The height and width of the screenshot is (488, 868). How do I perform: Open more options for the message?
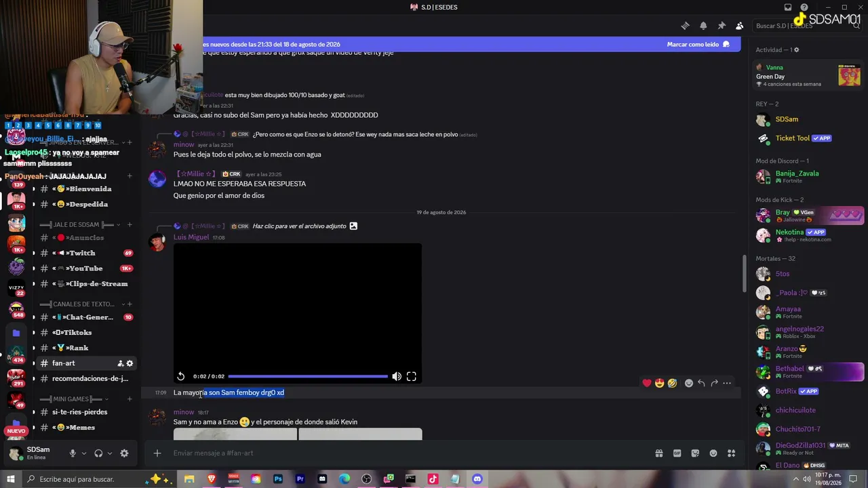click(x=727, y=383)
